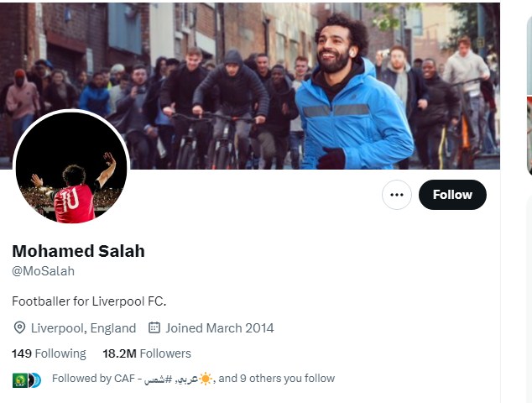Click the sun emoji in followed-by line
The height and width of the screenshot is (403, 532).
pyautogui.click(x=206, y=379)
